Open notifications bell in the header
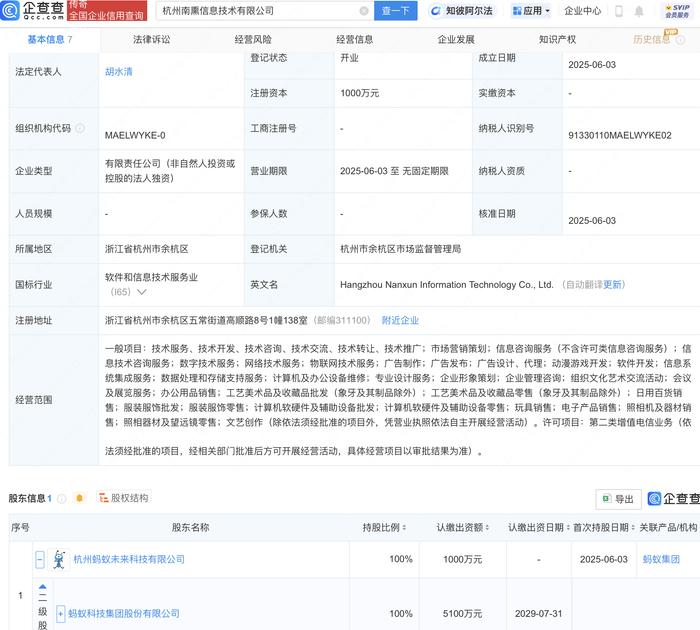700x630 pixels. [x=639, y=11]
